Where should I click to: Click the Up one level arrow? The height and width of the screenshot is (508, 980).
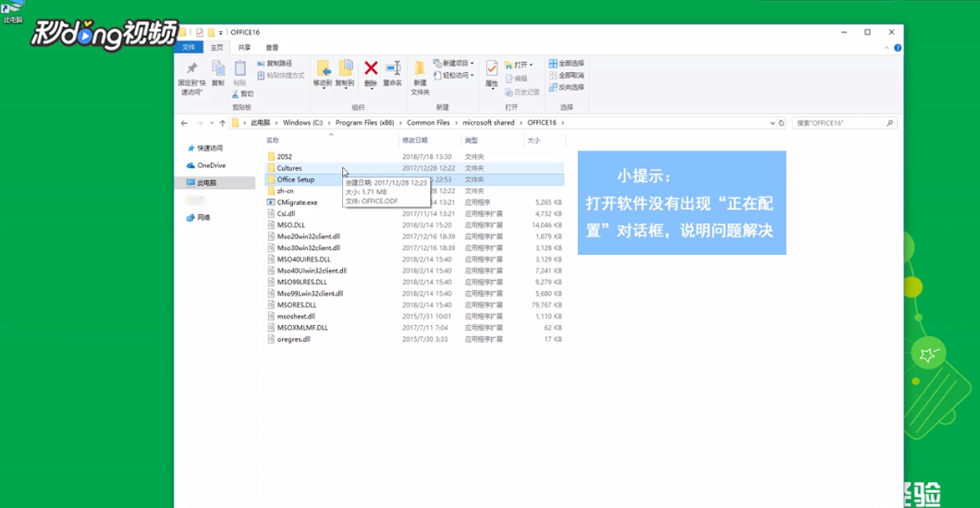pos(223,123)
